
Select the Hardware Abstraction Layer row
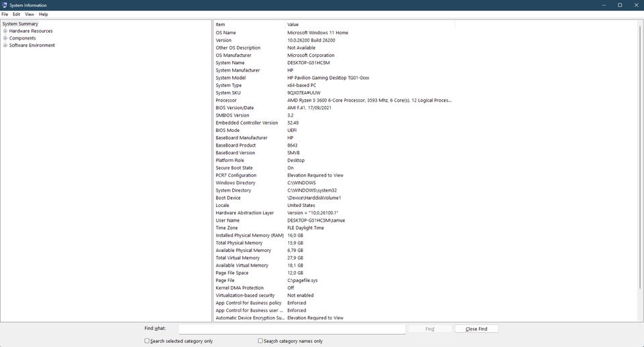334,213
